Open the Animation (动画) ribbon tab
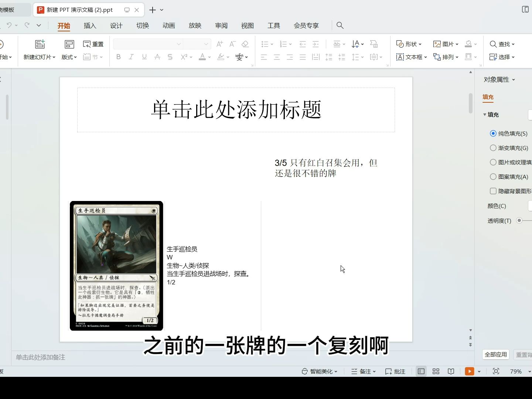Viewport: 532px width, 399px height. click(169, 25)
